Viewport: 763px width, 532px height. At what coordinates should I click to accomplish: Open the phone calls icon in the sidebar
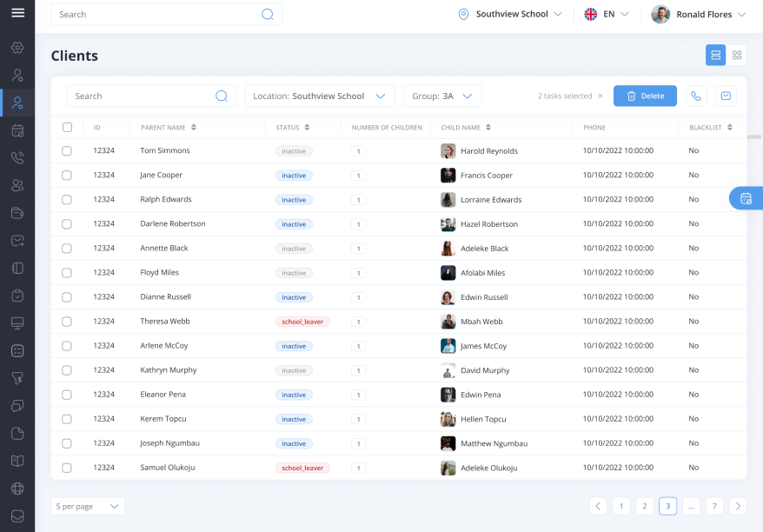[x=17, y=157]
